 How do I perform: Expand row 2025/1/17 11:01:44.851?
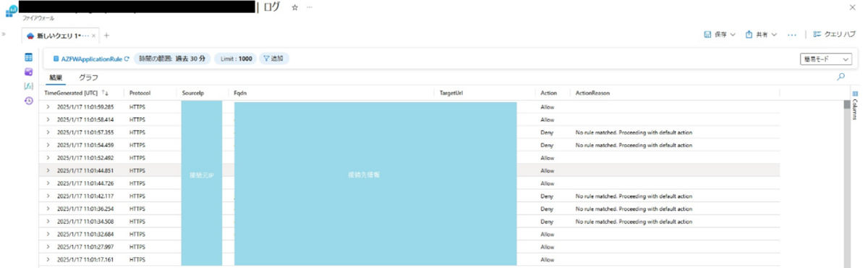click(48, 170)
